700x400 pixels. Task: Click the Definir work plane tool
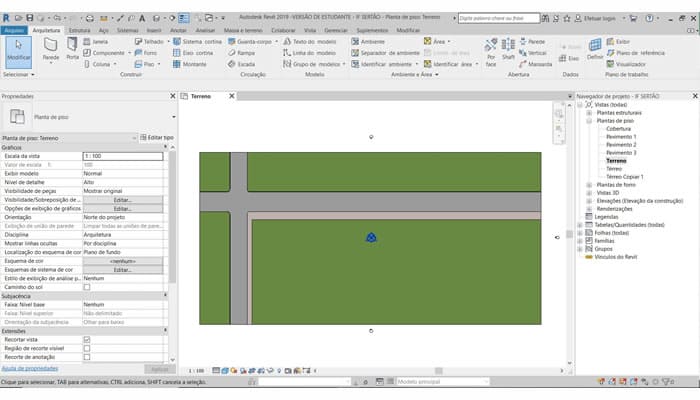[x=595, y=50]
